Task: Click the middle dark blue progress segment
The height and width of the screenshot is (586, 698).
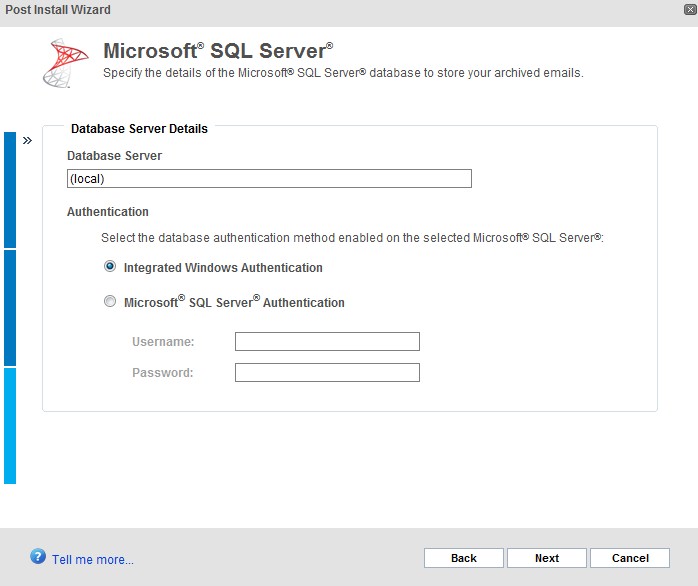Action: click(10, 308)
